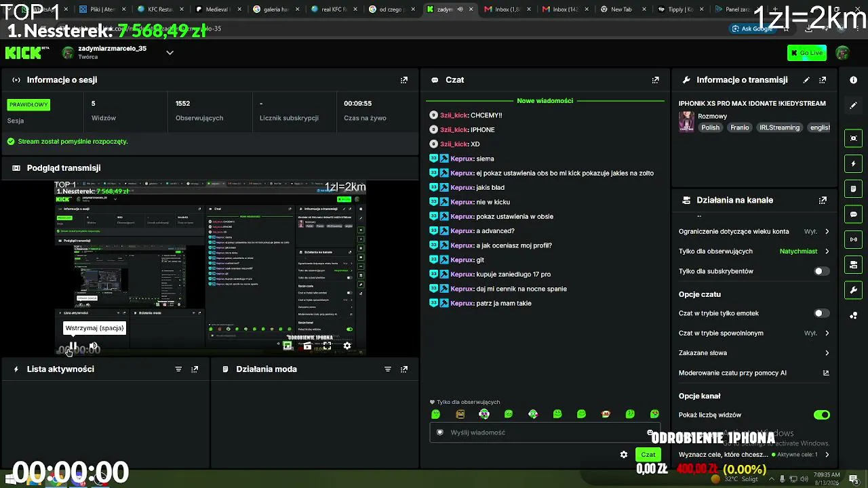The height and width of the screenshot is (488, 868).
Task: Pop out the Informacje o sesji panel
Action: click(404, 80)
